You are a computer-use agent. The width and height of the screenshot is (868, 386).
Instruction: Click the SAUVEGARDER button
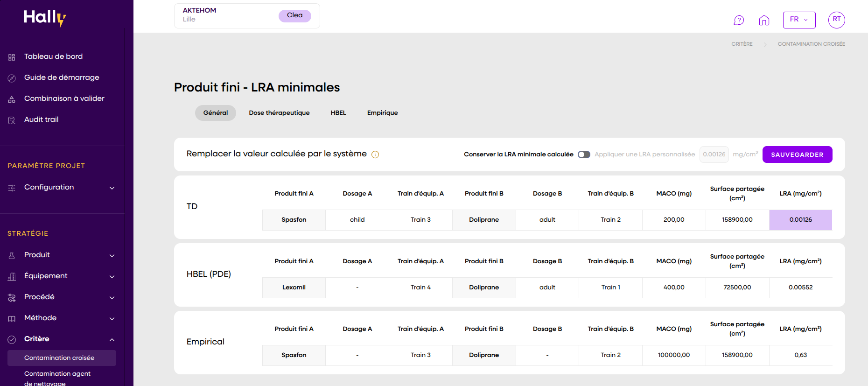(797, 154)
